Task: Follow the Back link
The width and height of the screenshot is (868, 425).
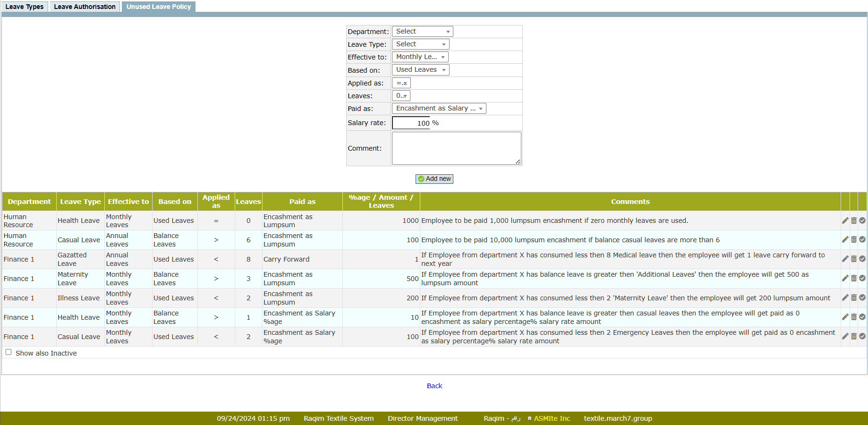Action: coord(434,386)
